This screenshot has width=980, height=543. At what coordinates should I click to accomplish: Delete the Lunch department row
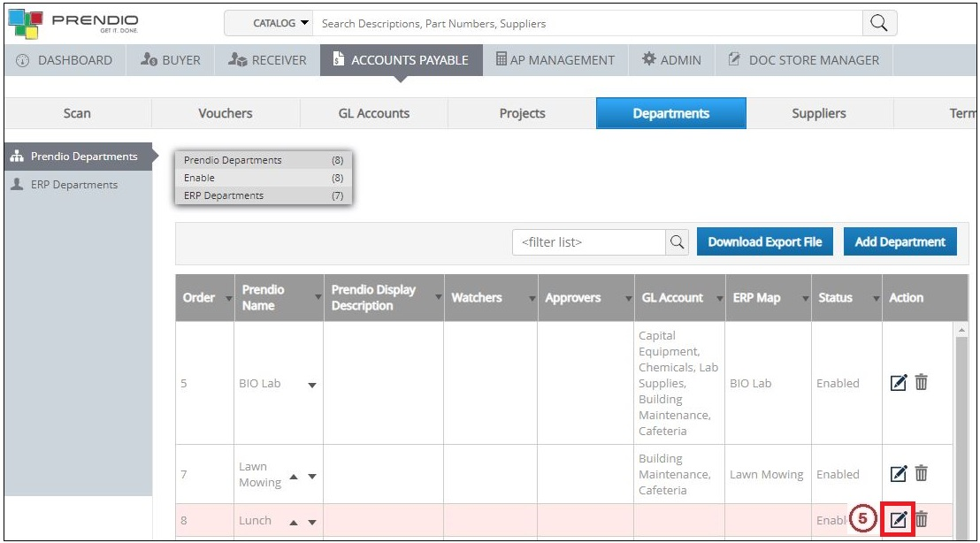[x=921, y=520]
